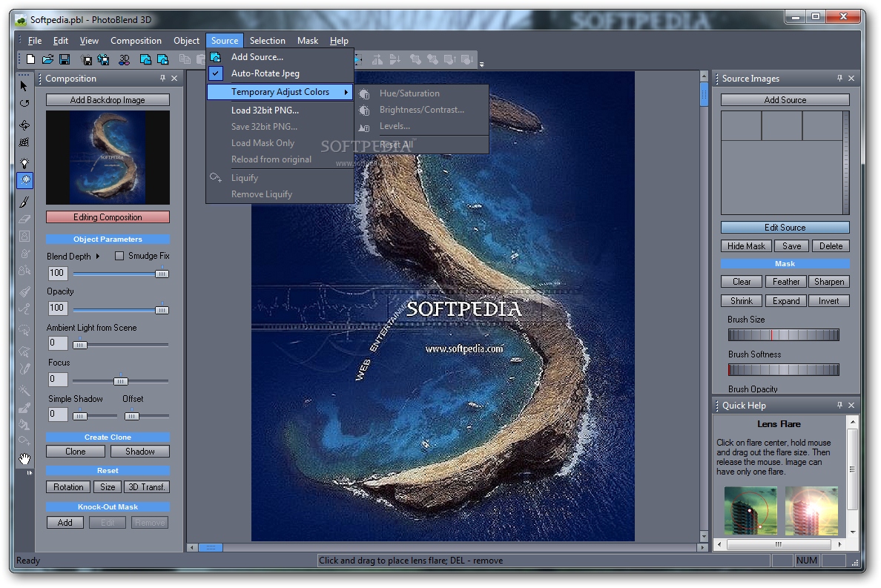Click the Blend Depth slider handle

tap(162, 274)
